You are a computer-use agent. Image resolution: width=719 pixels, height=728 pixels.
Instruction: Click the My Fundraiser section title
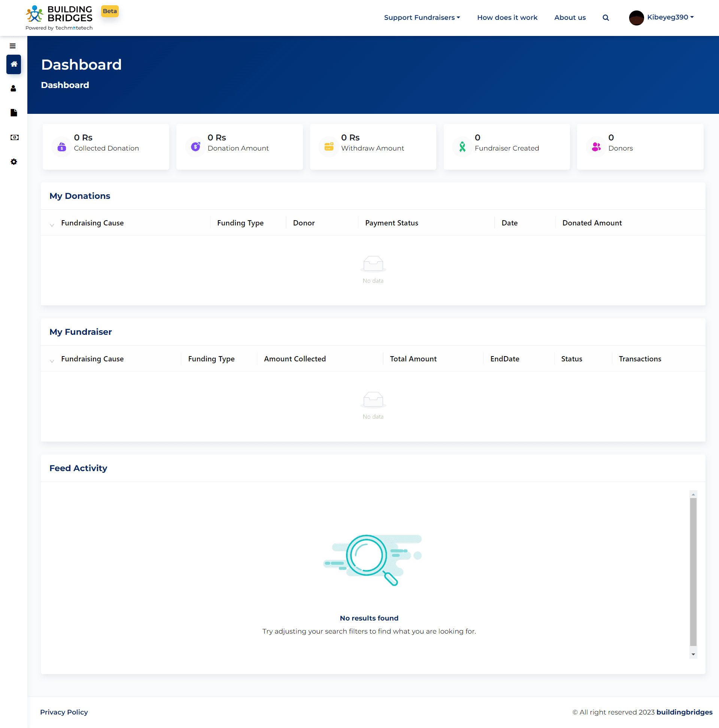80,332
